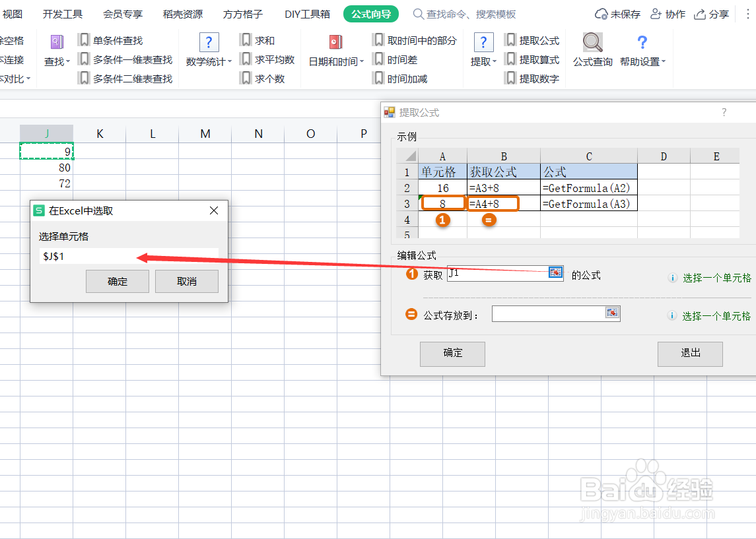Switch to the 开发工具 tab
The height and width of the screenshot is (539, 756).
[63, 14]
